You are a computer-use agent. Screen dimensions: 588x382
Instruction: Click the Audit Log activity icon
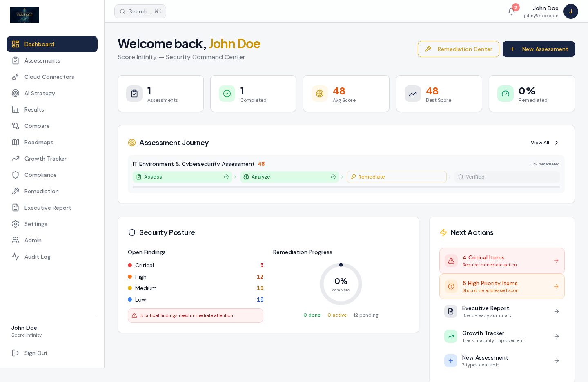16,257
